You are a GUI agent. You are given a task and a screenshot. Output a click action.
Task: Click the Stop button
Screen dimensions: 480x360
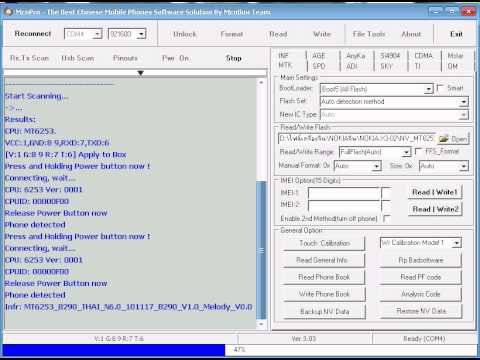pos(233,58)
